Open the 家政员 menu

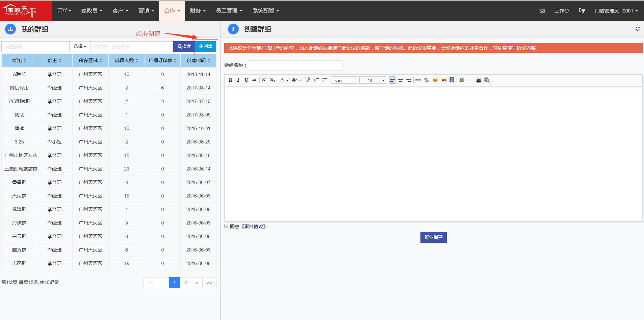pyautogui.click(x=92, y=11)
